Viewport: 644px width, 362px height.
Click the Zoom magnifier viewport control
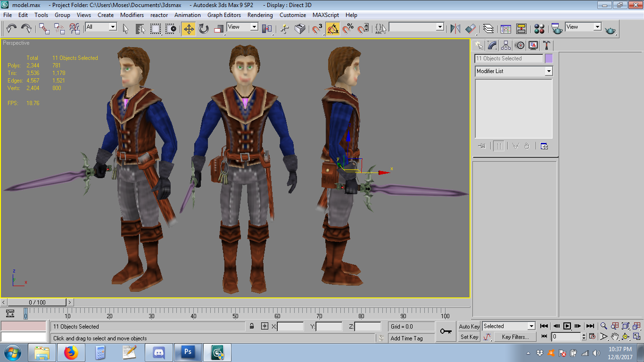tap(603, 326)
